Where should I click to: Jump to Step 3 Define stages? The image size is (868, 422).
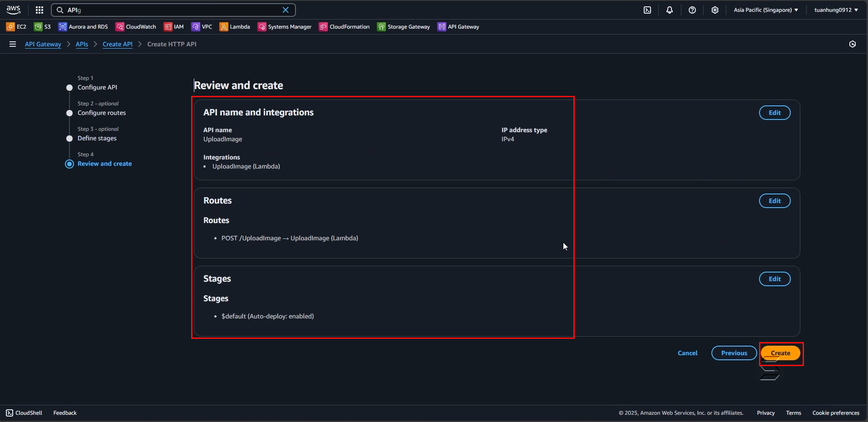click(x=97, y=138)
